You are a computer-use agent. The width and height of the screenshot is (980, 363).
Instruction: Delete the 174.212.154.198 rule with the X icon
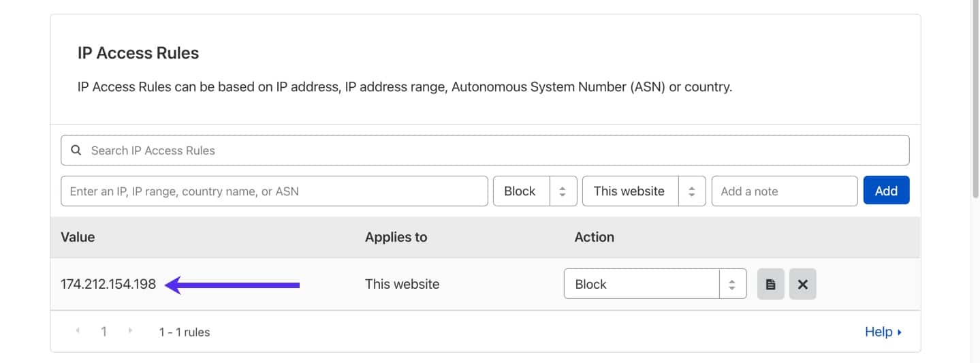(x=802, y=285)
